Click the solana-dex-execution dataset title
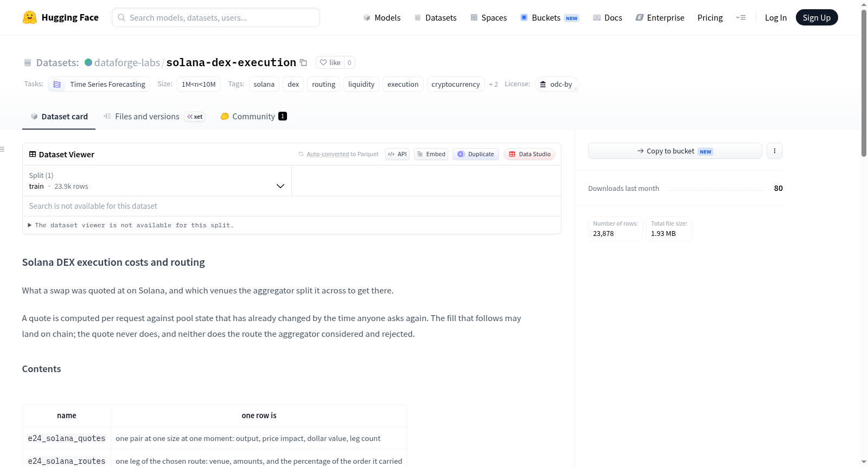868x467 pixels. [x=231, y=62]
